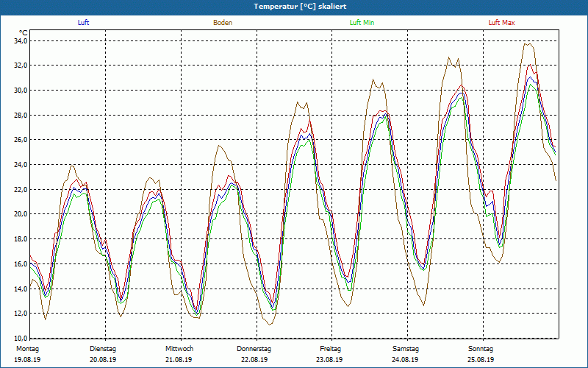Click the 'Donnerstag' day label
The image size is (588, 368).
click(x=254, y=349)
